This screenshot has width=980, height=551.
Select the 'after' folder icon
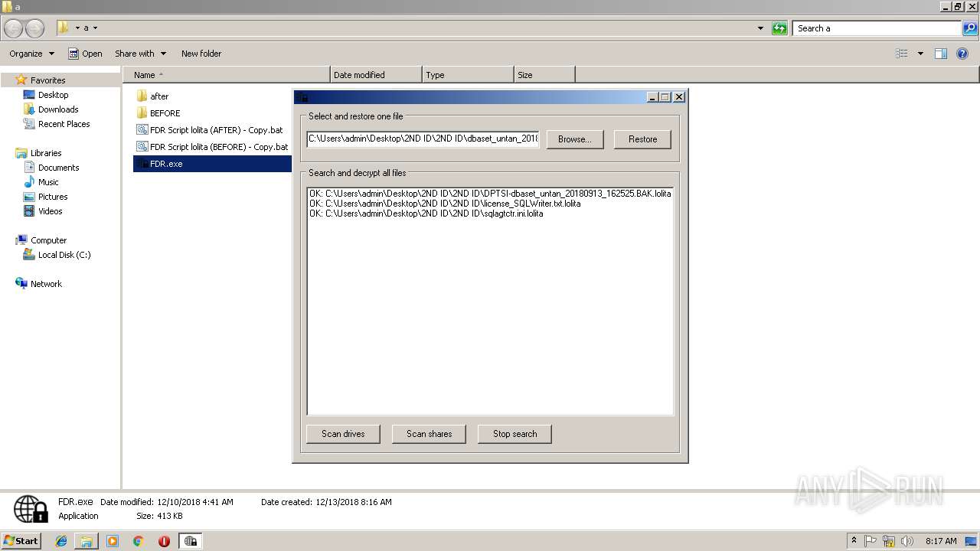142,96
